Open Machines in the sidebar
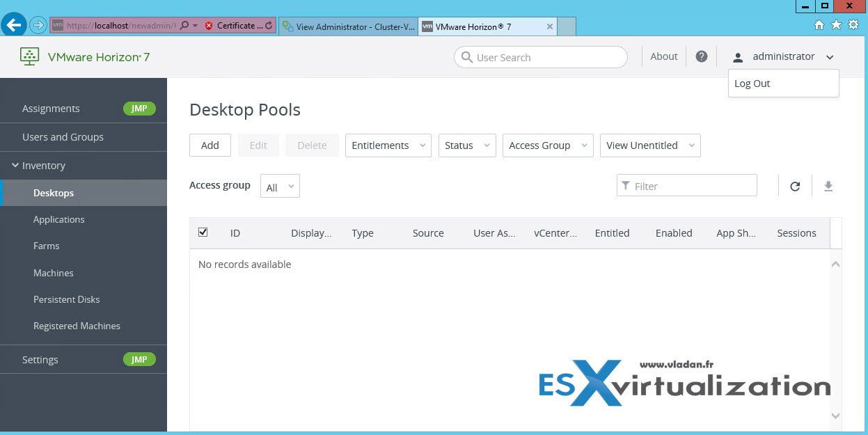 coord(54,273)
